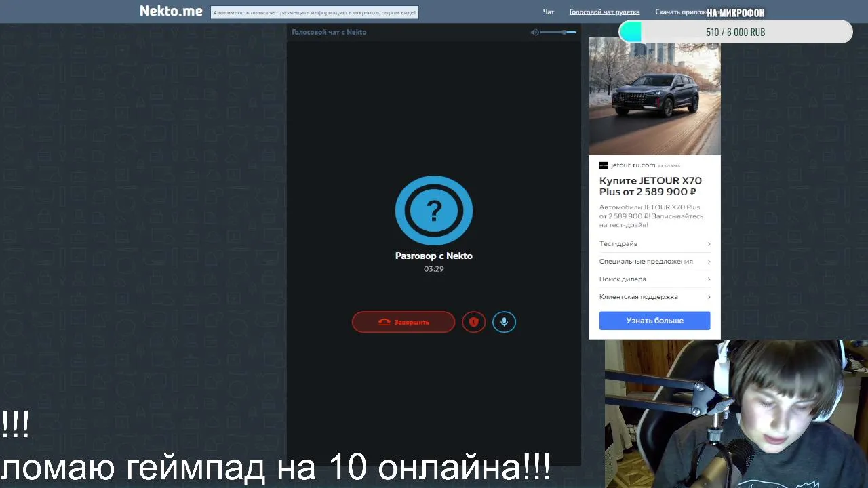
Task: Click the Узнать больше button
Action: [654, 321]
